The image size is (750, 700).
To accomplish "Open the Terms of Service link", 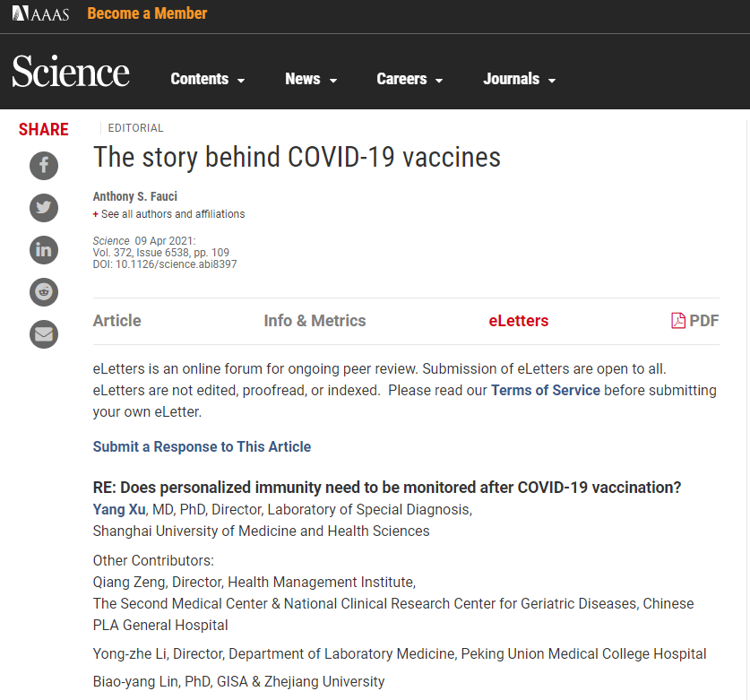I will pos(545,391).
